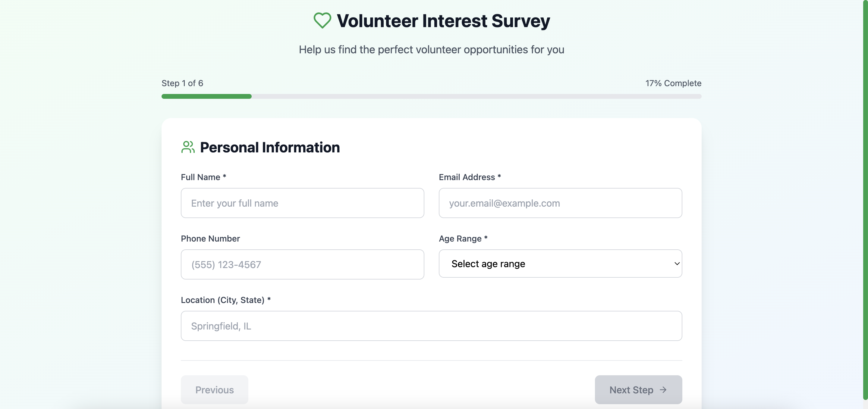Click the arrow icon inside Next Step
The width and height of the screenshot is (868, 409).
pyautogui.click(x=663, y=389)
